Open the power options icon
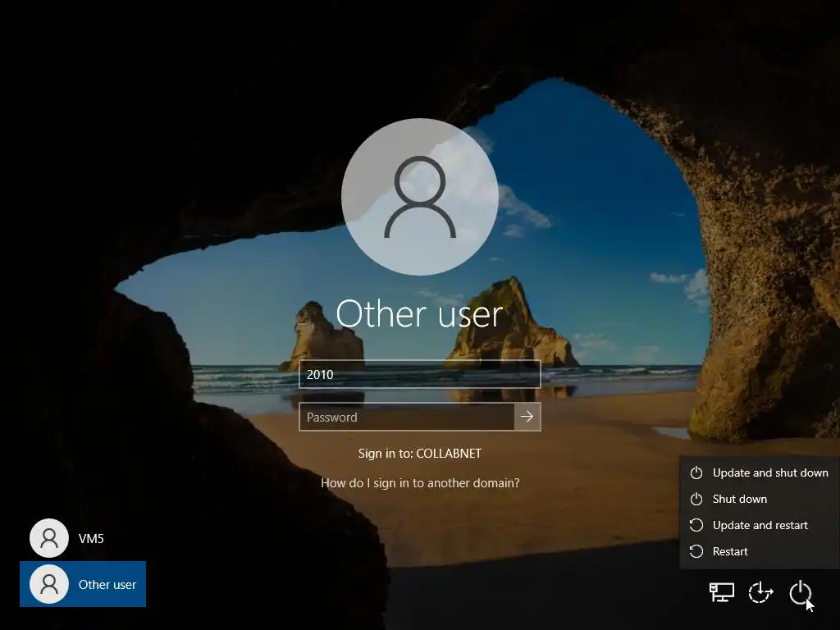Image resolution: width=840 pixels, height=630 pixels. (801, 592)
